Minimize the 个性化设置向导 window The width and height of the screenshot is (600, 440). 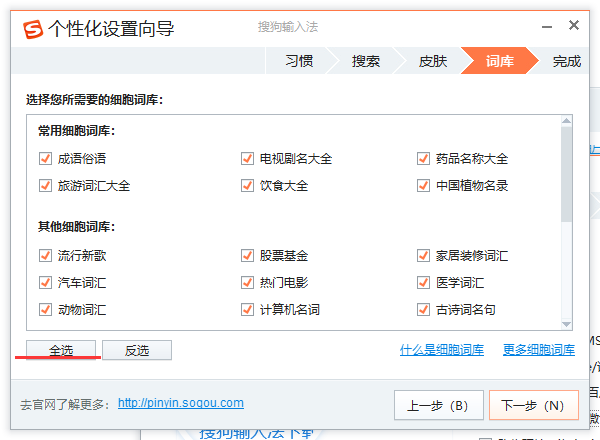coord(547,26)
